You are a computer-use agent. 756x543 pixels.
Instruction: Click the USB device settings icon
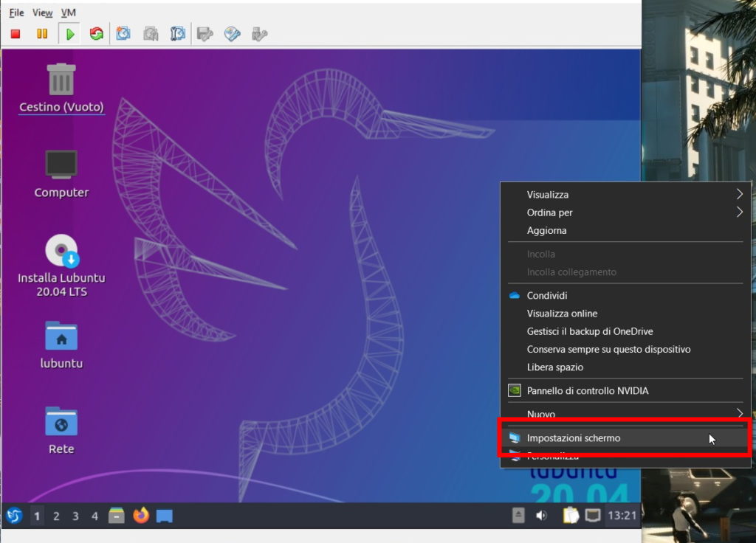click(x=259, y=34)
